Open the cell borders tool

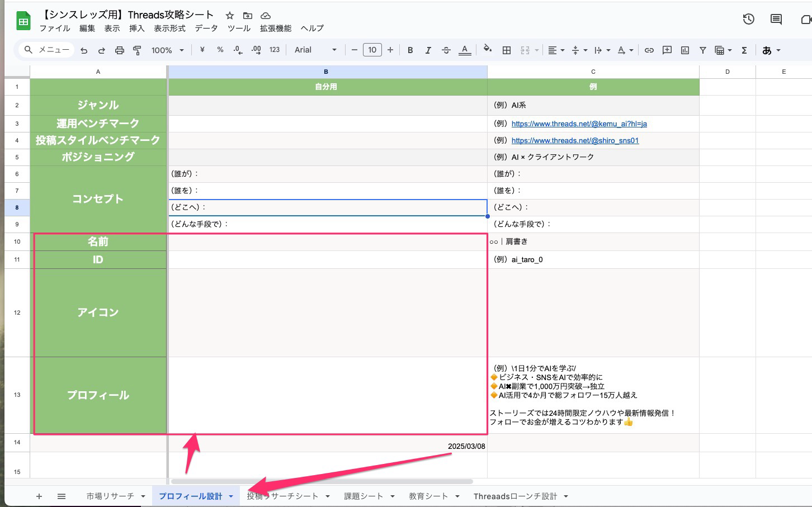coord(507,50)
